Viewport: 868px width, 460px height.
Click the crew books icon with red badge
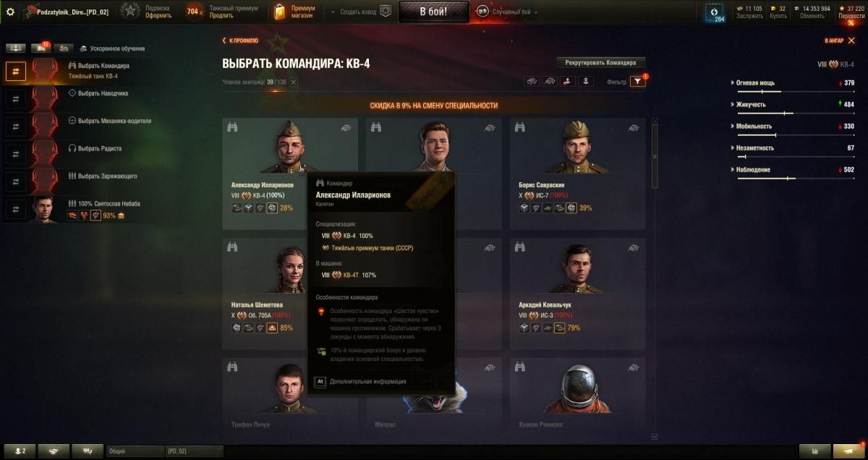40,48
